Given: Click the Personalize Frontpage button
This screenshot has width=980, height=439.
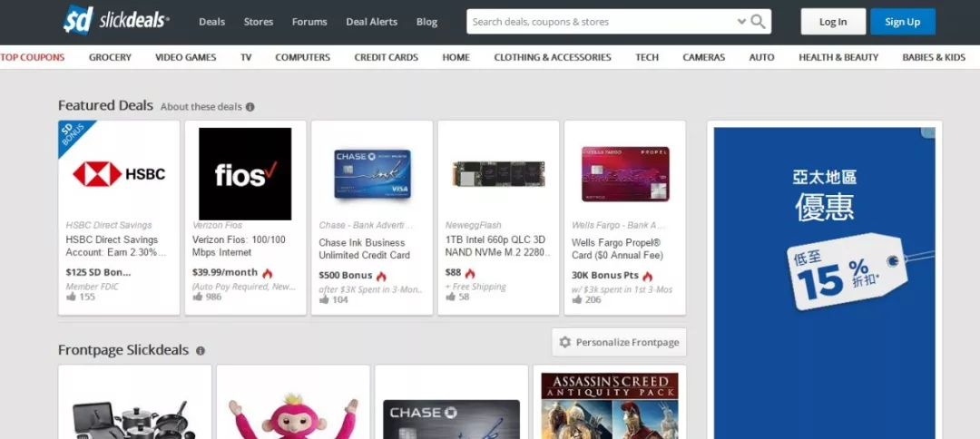Looking at the screenshot, I should coord(619,342).
